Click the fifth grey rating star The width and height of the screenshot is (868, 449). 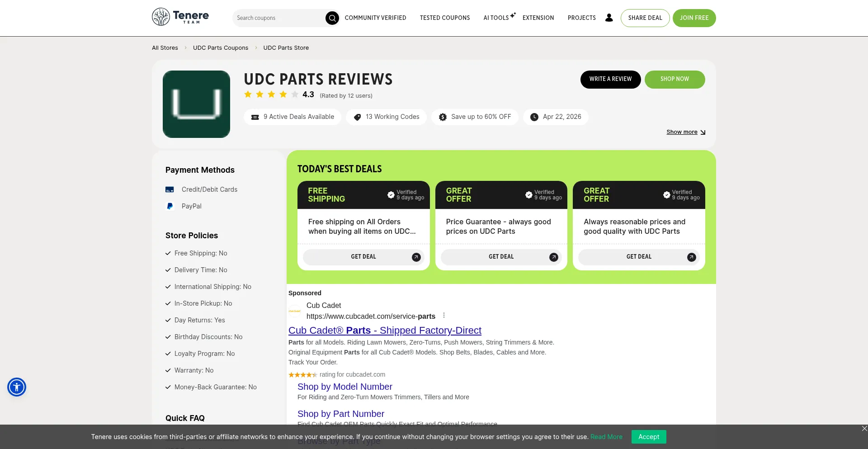[x=295, y=95]
